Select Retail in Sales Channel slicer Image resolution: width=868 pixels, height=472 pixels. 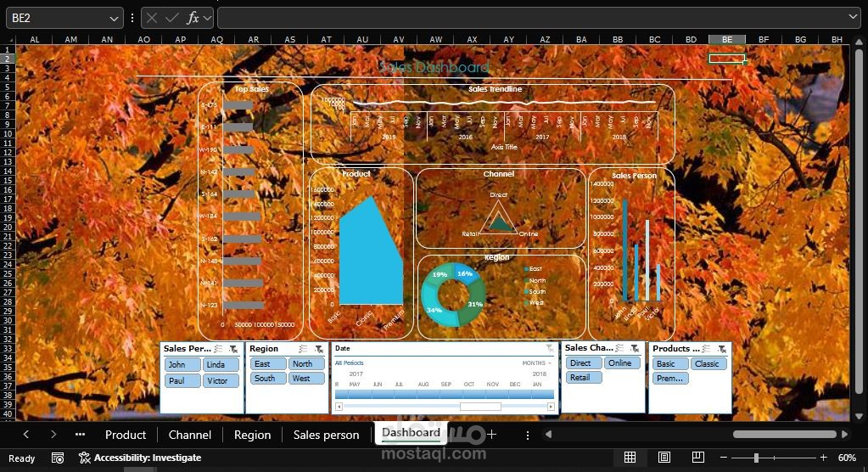[x=584, y=377]
